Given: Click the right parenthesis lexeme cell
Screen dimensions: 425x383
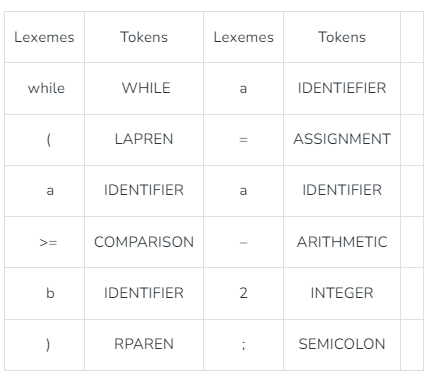Looking at the screenshot, I should (x=45, y=345).
